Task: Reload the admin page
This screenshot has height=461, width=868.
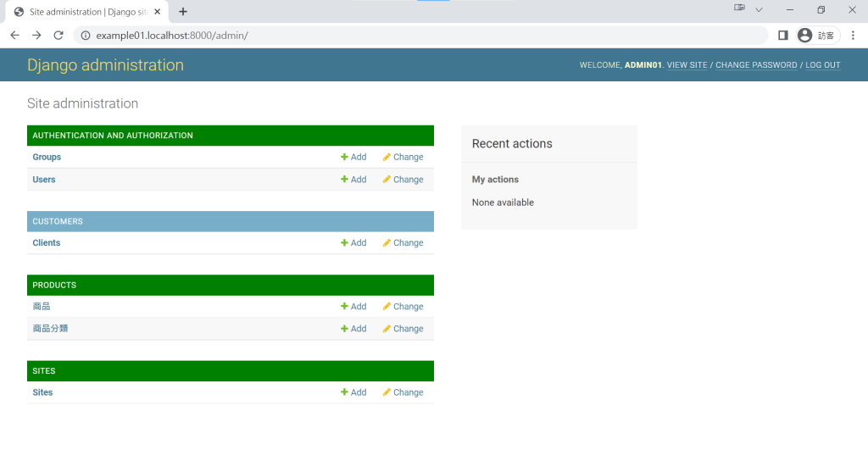Action: point(58,36)
